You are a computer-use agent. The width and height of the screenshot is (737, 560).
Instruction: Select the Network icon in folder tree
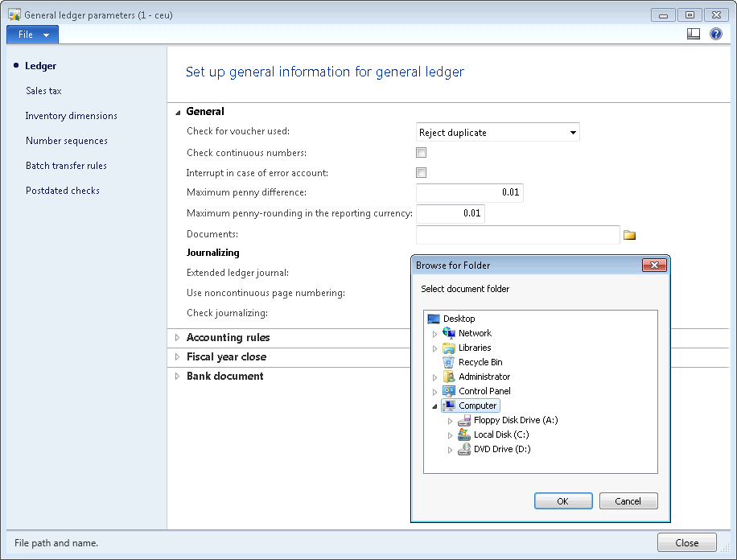point(449,333)
